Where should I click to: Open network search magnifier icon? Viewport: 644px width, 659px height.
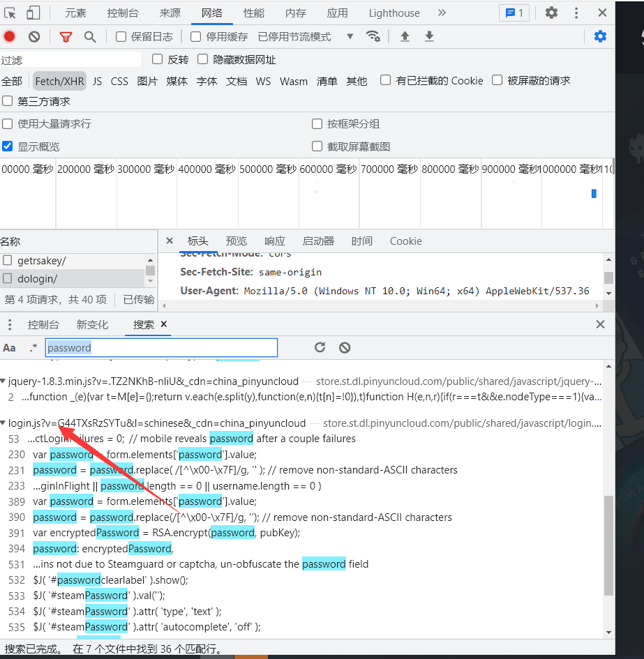(x=90, y=37)
